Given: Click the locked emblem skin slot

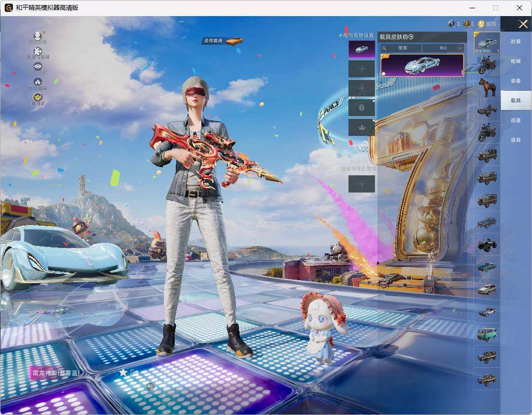Looking at the screenshot, I should [x=362, y=108].
